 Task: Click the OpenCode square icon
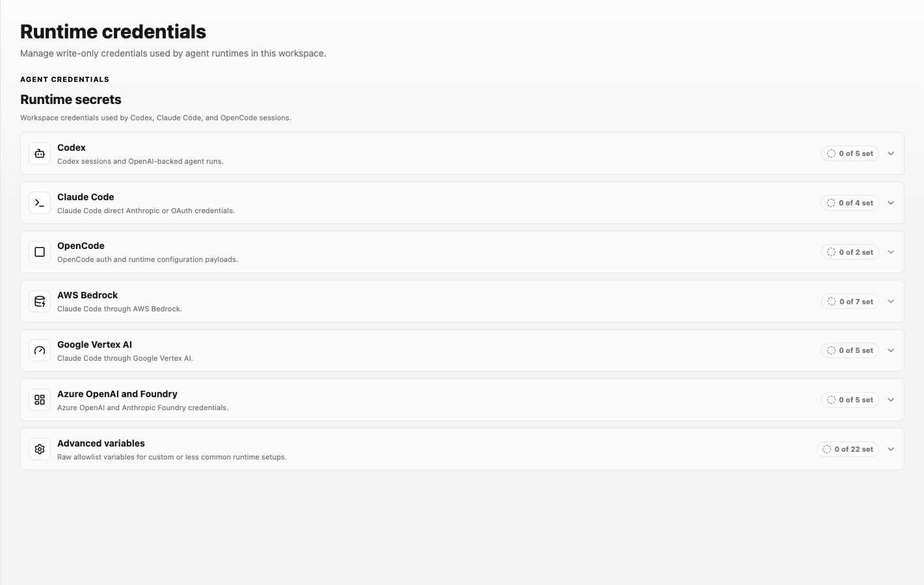(40, 252)
